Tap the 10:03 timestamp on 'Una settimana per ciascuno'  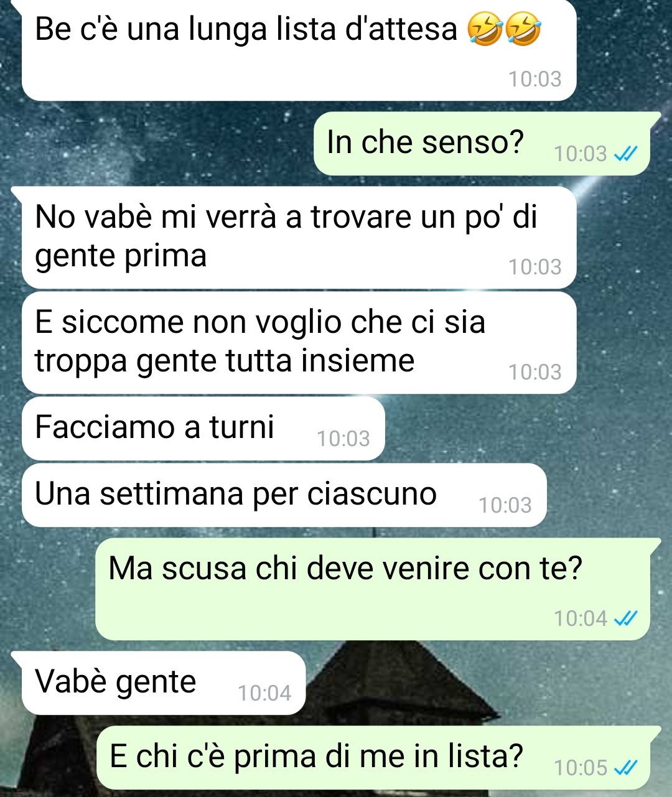pyautogui.click(x=505, y=505)
